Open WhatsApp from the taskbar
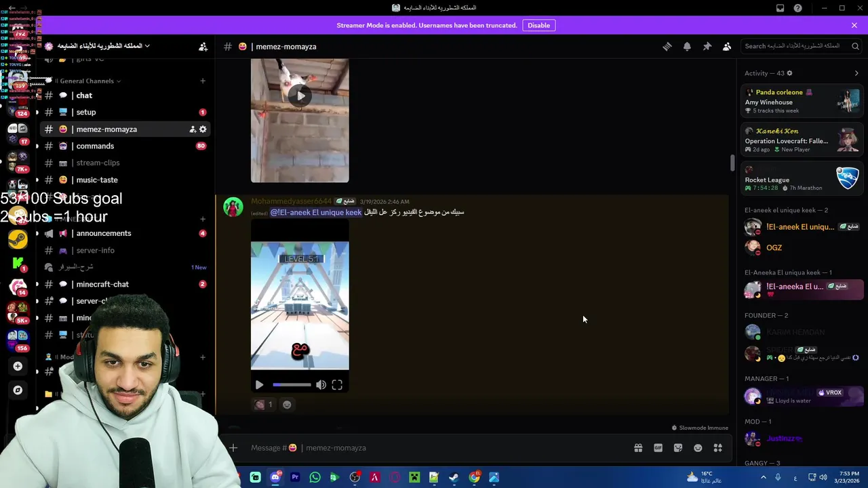 [315, 477]
